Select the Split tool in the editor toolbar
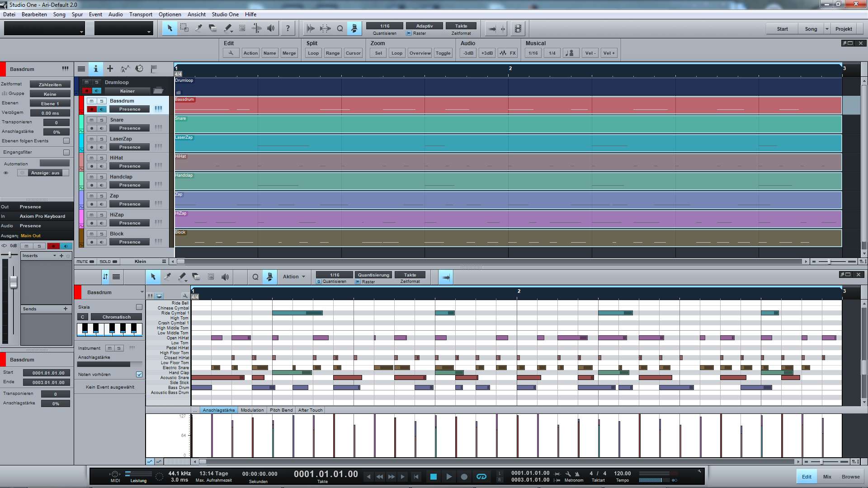This screenshot has height=488, width=868. click(x=167, y=277)
